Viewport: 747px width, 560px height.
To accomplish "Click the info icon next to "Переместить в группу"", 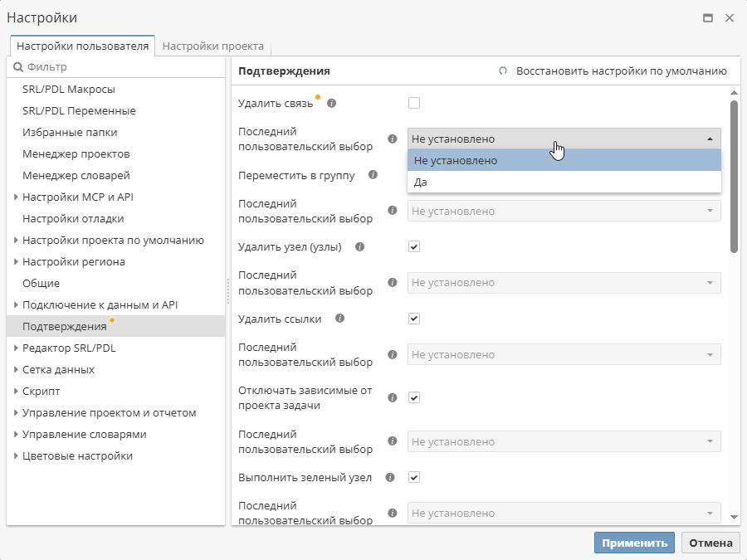I will [373, 174].
